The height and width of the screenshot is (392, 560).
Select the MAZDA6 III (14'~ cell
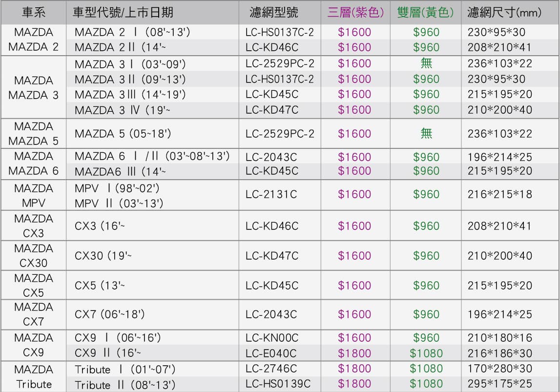(121, 172)
